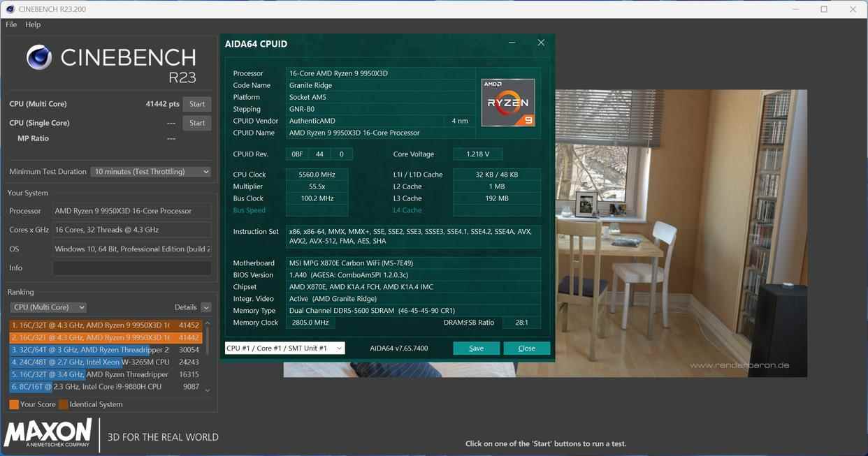868x456 pixels.
Task: Open the CPU #1 / Core #1 selector
Action: [284, 348]
